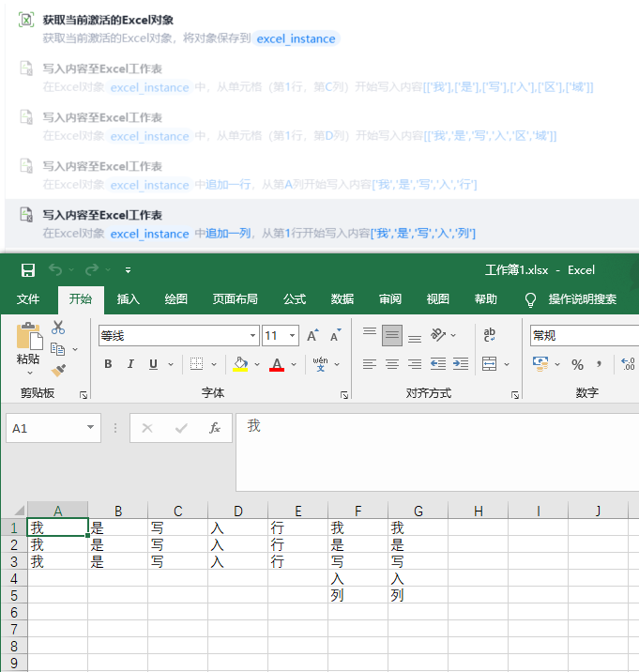Select the Format Painter brush
Screen dimensions: 639x672
point(58,370)
